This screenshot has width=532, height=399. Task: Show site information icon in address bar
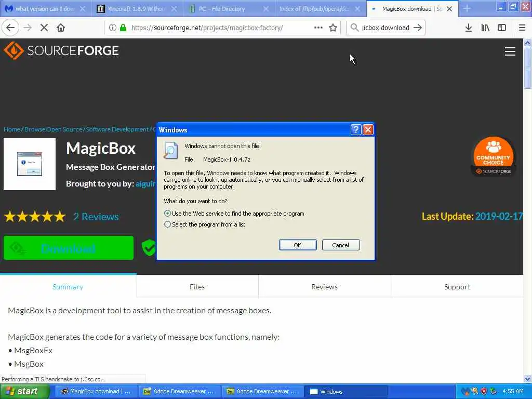[x=112, y=28]
